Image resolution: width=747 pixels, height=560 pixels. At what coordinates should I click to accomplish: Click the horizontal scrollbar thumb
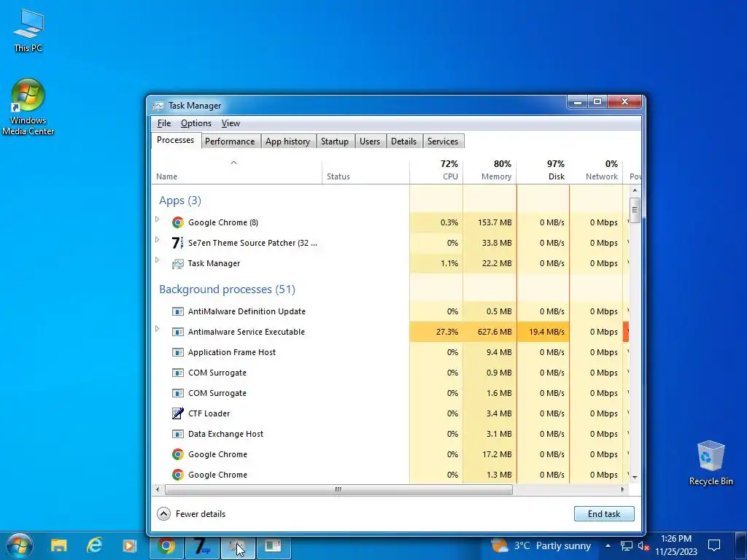(338, 489)
